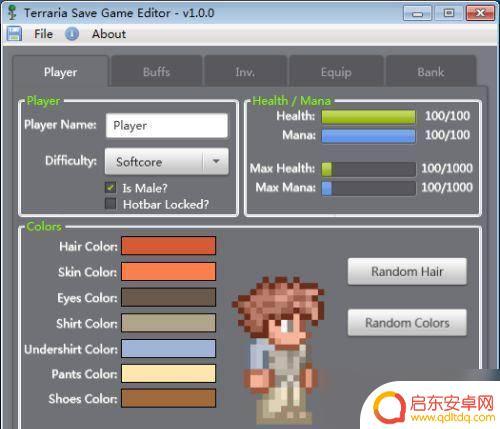Click the Health value 100/100
This screenshot has height=429, width=500.
(x=447, y=116)
